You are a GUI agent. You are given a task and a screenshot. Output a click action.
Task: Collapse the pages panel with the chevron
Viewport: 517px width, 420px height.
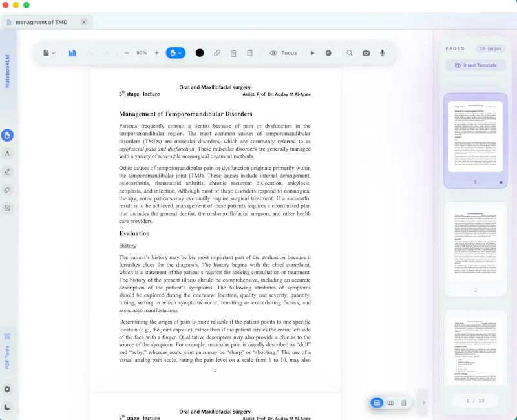(x=424, y=403)
